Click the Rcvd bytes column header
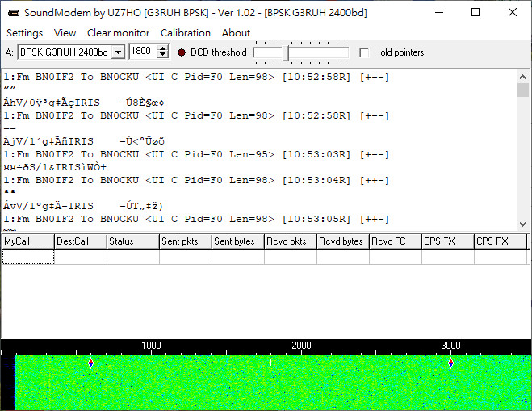This screenshot has width=532, height=411. tap(343, 241)
